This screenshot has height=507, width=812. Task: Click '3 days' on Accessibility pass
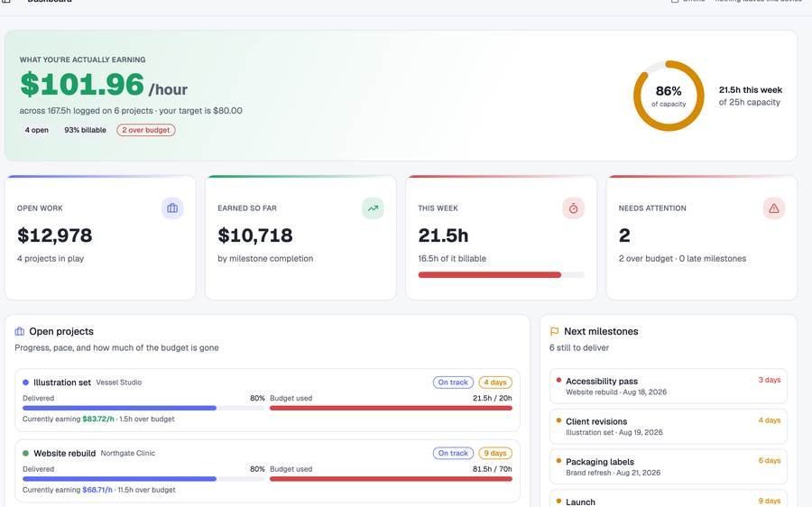click(x=770, y=380)
